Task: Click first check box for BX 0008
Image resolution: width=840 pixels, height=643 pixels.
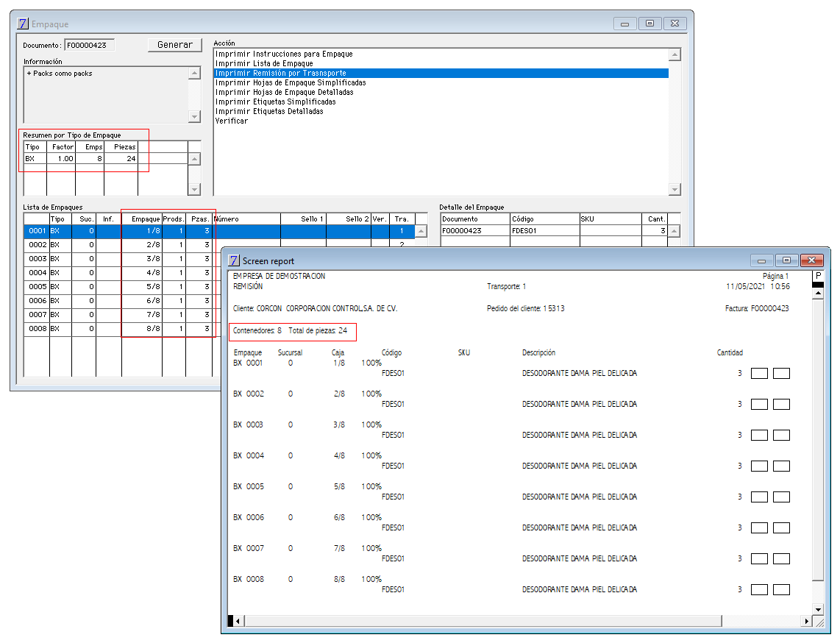Action: click(x=759, y=590)
